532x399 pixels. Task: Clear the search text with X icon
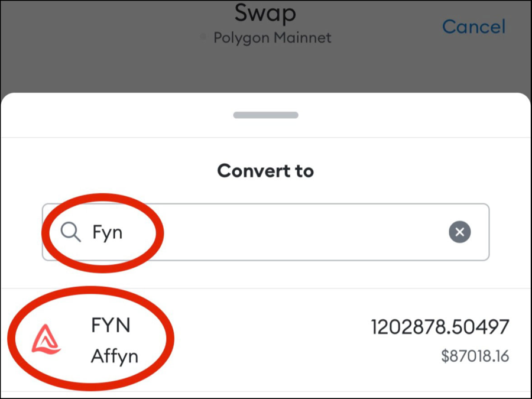tap(459, 232)
